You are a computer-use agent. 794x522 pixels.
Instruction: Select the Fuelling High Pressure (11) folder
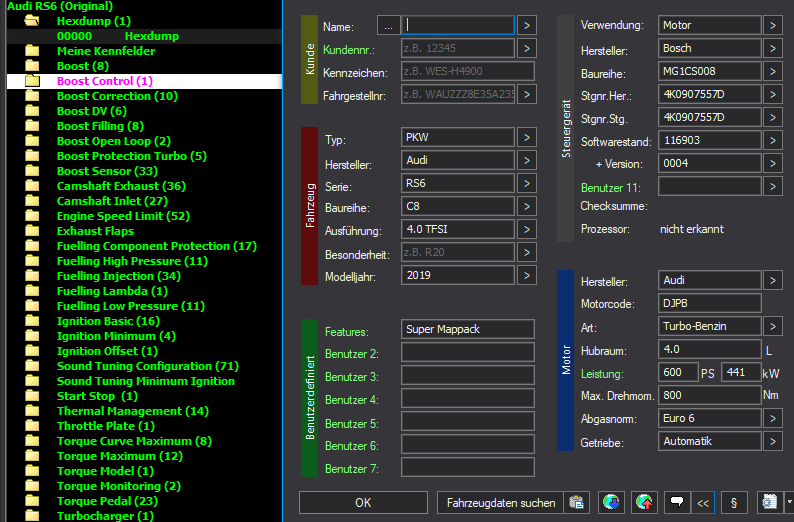[x=132, y=261]
